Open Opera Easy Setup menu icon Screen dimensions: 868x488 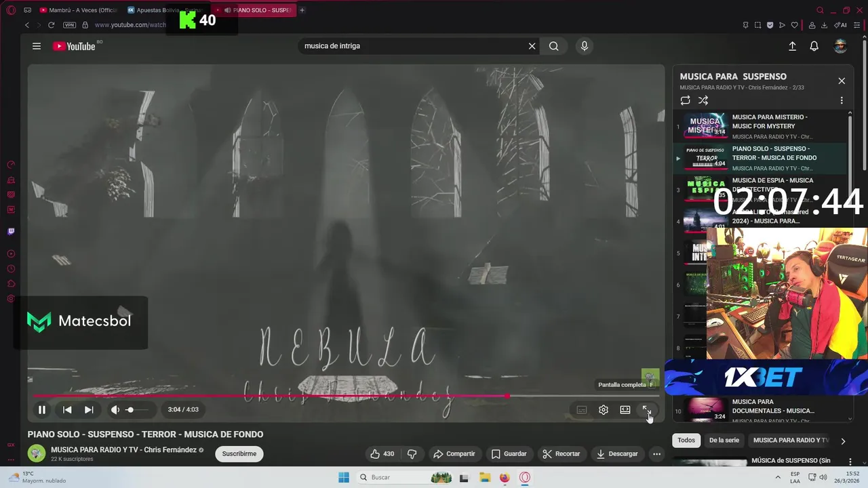(x=857, y=25)
